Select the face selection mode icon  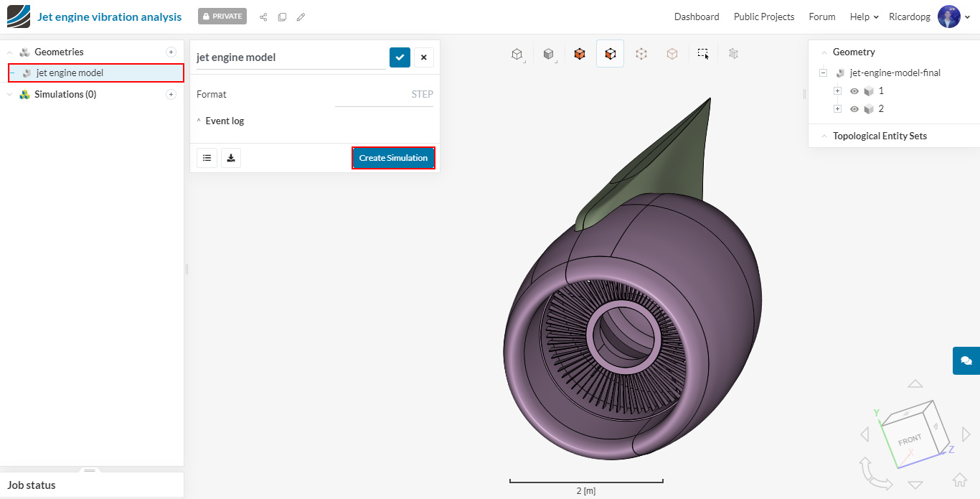610,53
